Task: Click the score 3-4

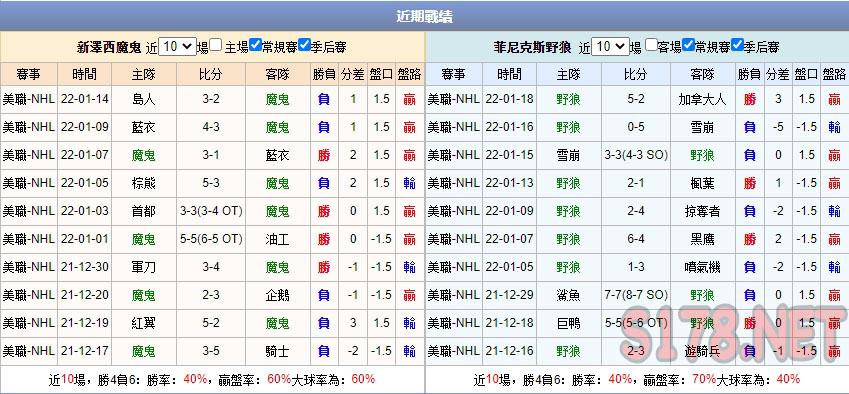Action: click(211, 267)
